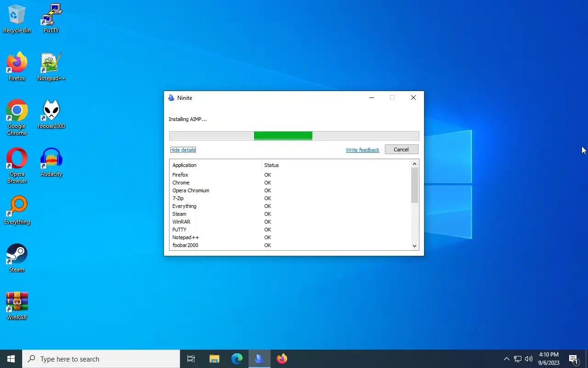Click the 'Installing AIMP...' status text
Screen dimensions: 588x368
pyautogui.click(x=187, y=119)
